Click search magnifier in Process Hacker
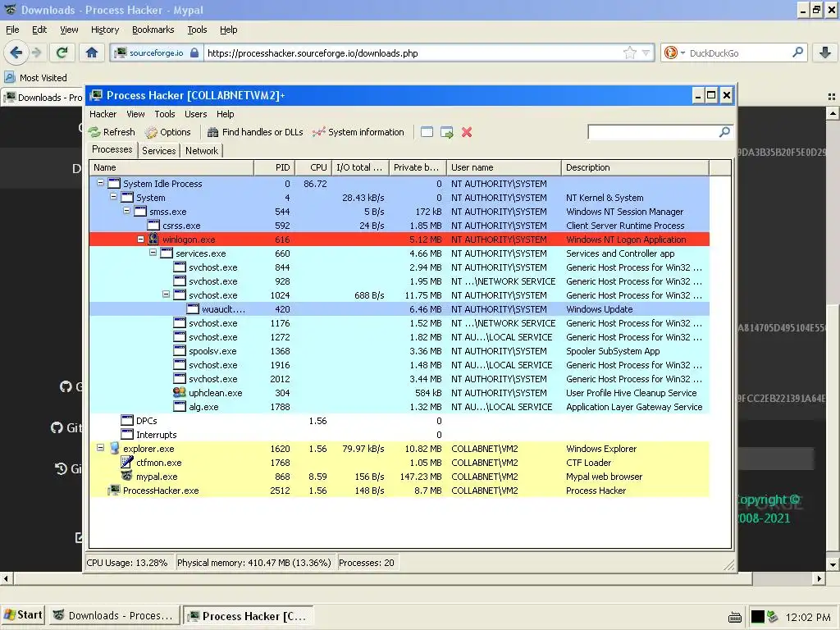 [724, 132]
